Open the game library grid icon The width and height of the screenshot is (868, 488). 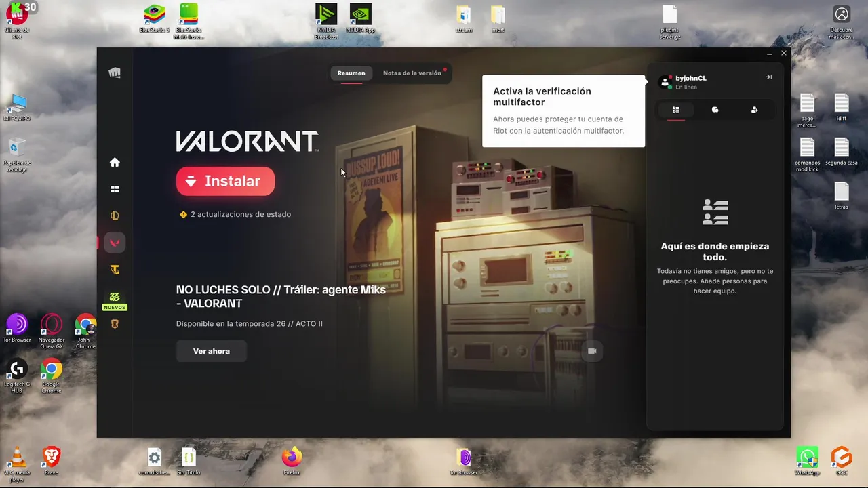[115, 189]
